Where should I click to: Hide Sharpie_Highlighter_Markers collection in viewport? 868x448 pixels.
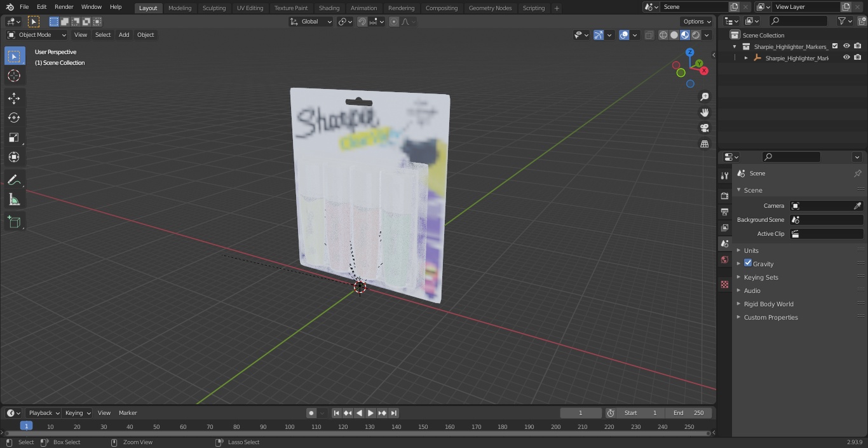click(846, 46)
